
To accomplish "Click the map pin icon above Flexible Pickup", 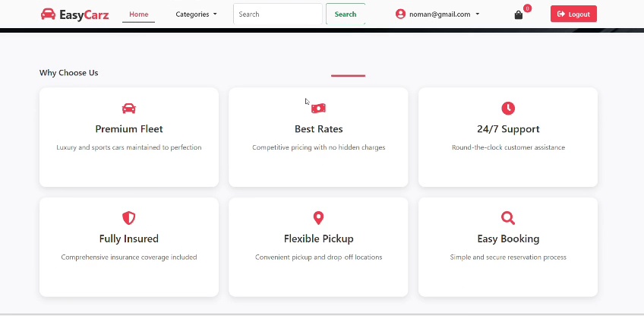I will (318, 218).
